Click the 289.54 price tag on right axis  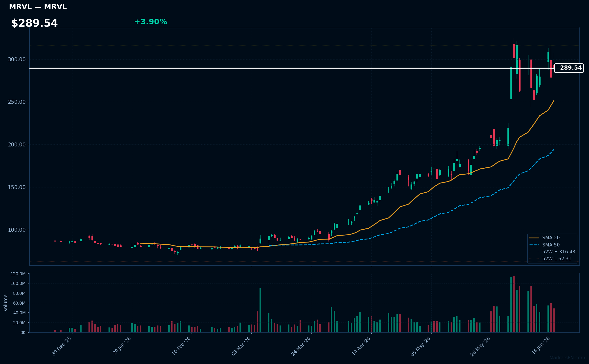tap(569, 68)
